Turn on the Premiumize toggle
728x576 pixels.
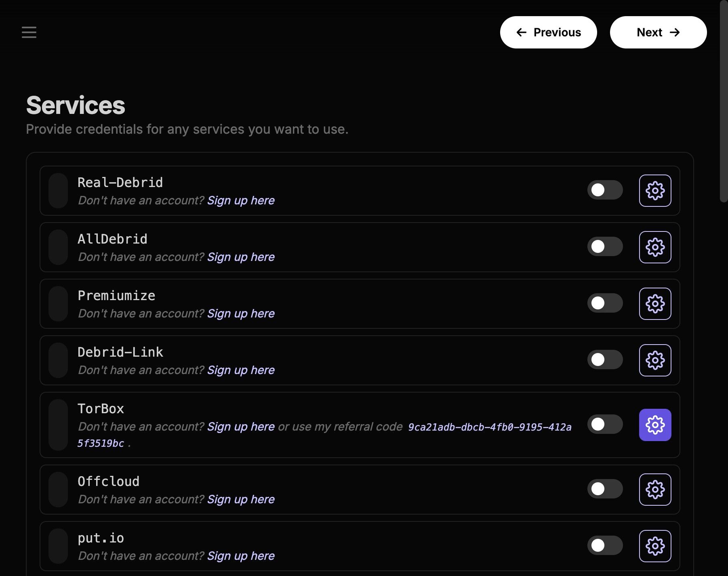click(x=605, y=303)
